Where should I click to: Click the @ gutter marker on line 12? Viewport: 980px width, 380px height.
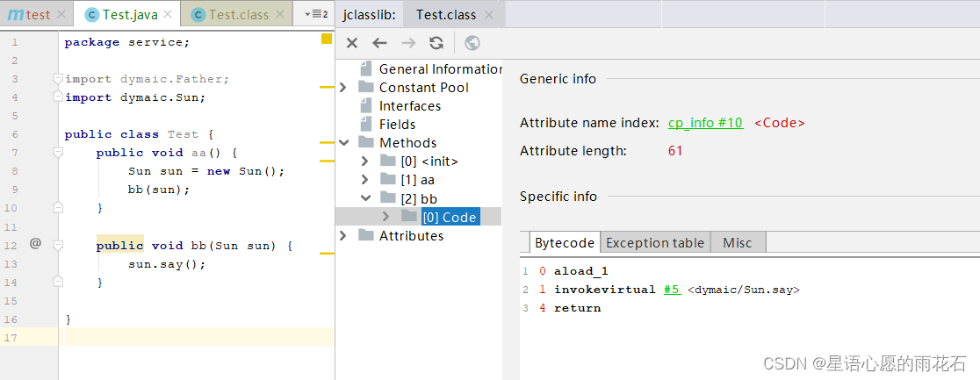click(x=35, y=244)
